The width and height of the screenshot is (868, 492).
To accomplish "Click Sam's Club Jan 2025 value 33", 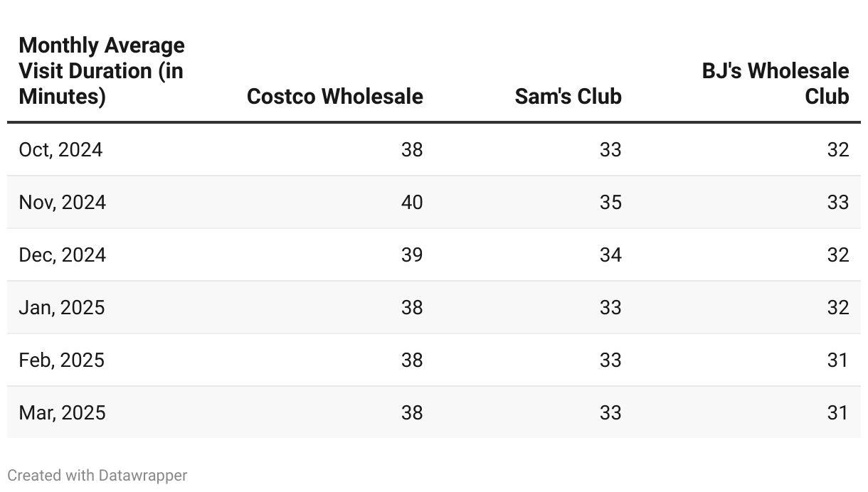I will (x=610, y=307).
